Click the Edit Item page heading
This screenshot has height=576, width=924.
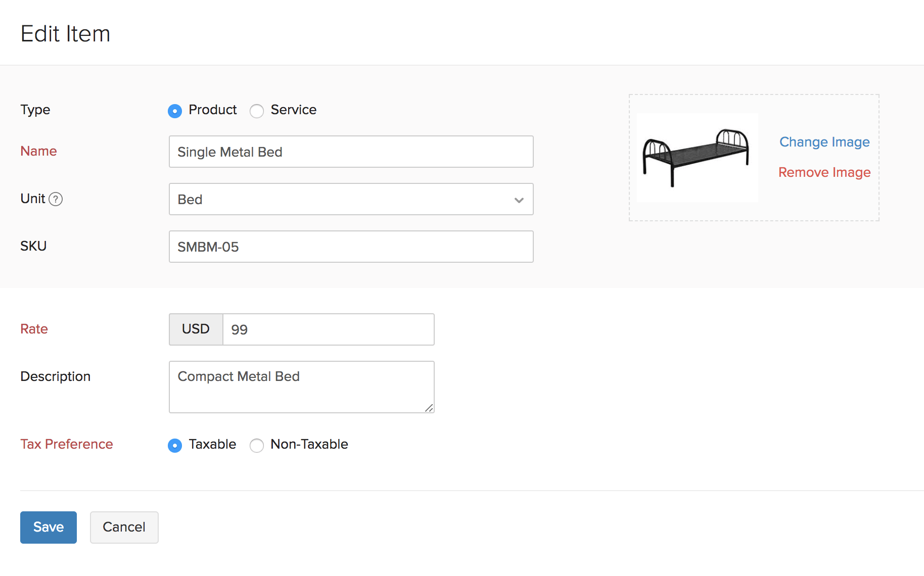click(65, 34)
